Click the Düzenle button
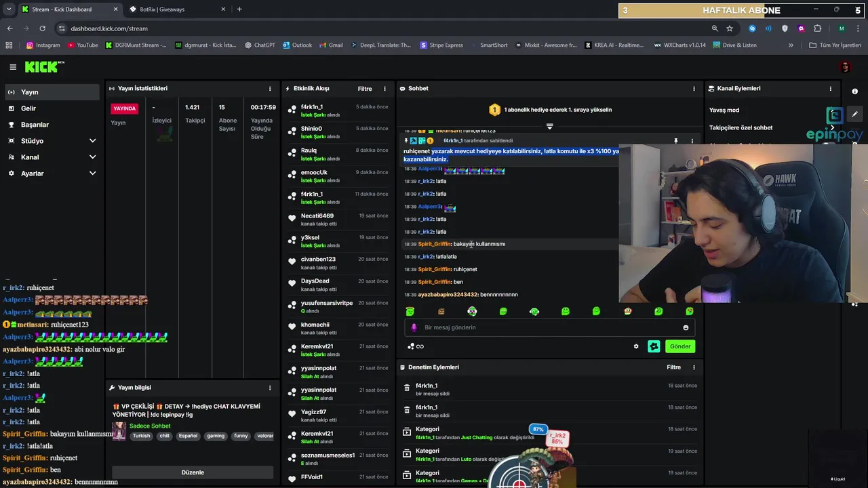This screenshot has width=868, height=488. pyautogui.click(x=193, y=472)
